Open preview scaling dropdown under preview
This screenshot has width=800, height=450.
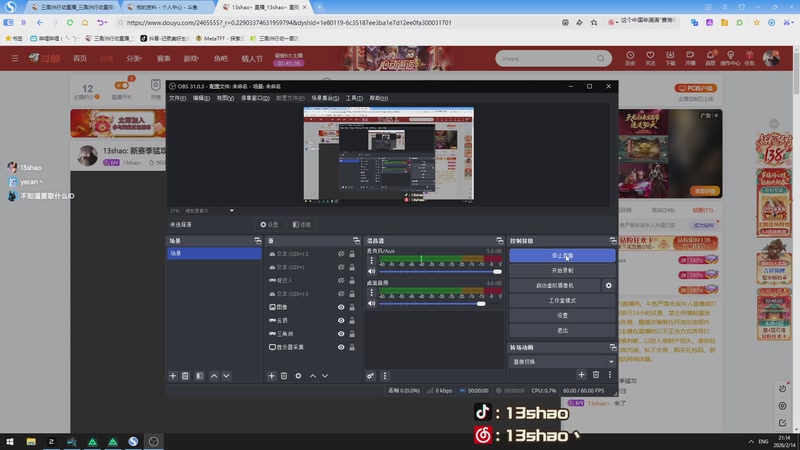click(232, 211)
